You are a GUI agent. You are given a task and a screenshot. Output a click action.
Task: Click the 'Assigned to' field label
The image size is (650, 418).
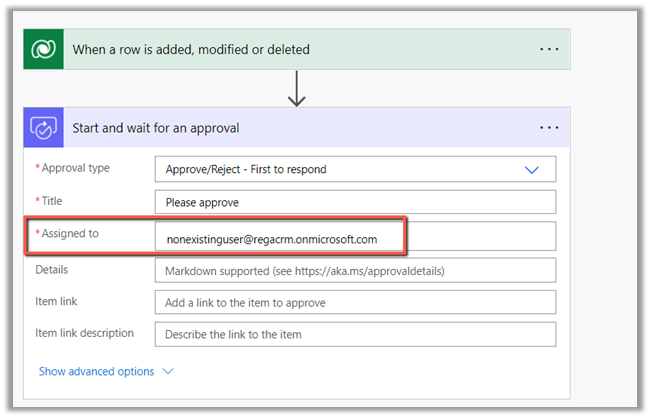pyautogui.click(x=72, y=234)
